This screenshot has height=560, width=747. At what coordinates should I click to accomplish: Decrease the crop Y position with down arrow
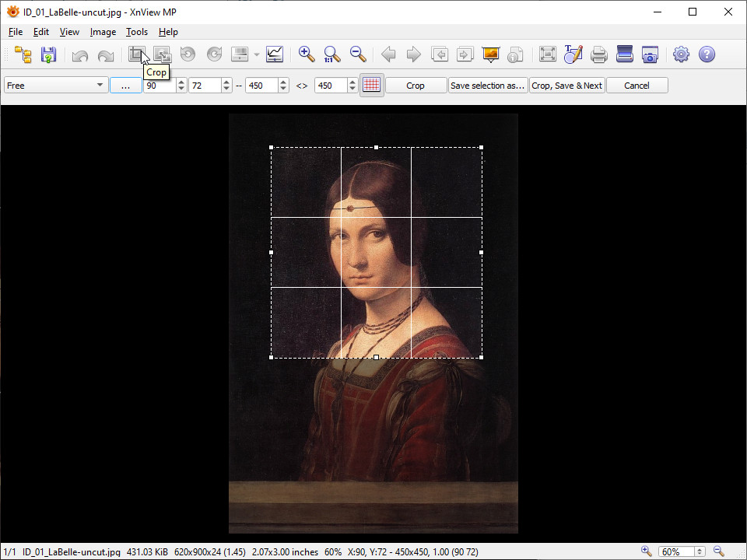[x=226, y=89]
